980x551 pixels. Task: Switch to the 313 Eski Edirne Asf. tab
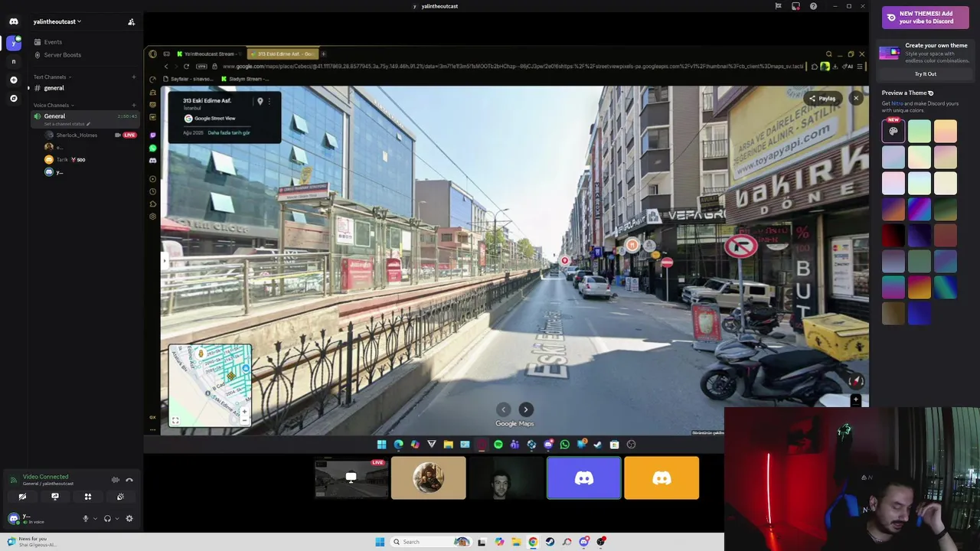282,54
